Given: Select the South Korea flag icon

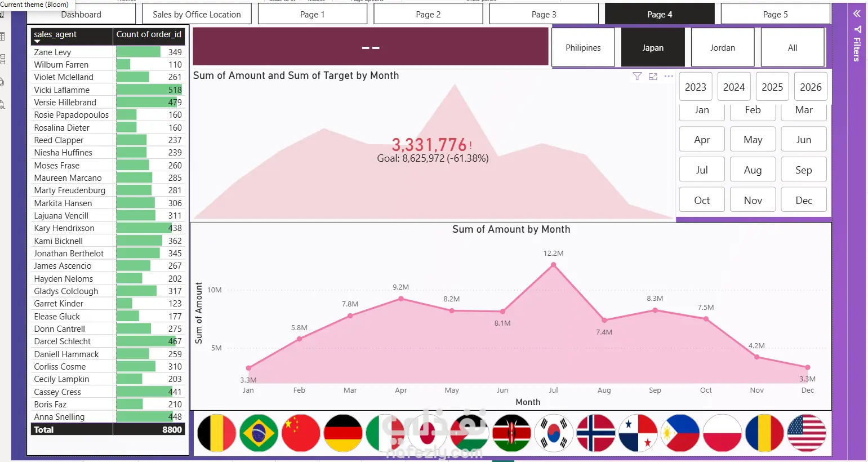Looking at the screenshot, I should pos(554,433).
